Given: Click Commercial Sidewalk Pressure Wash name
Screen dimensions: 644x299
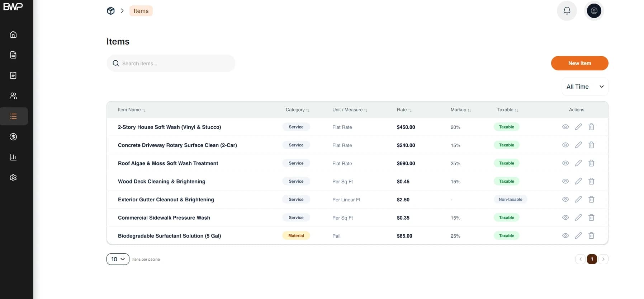Looking at the screenshot, I should pyautogui.click(x=164, y=218).
